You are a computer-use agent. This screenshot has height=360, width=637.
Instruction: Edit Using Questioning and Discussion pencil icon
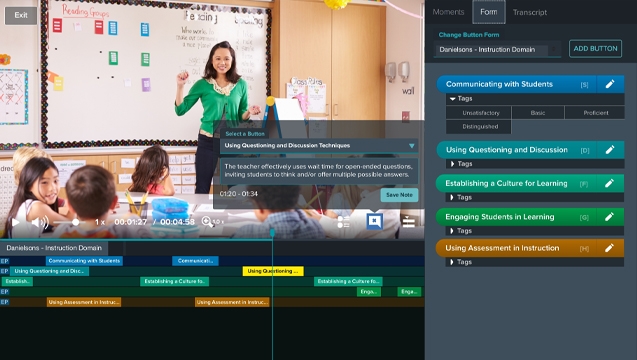pos(610,150)
